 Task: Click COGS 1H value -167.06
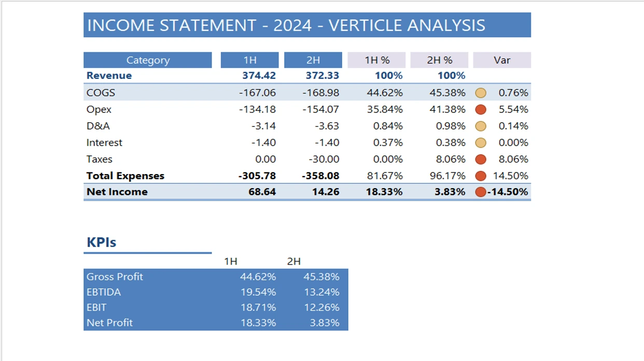(258, 93)
